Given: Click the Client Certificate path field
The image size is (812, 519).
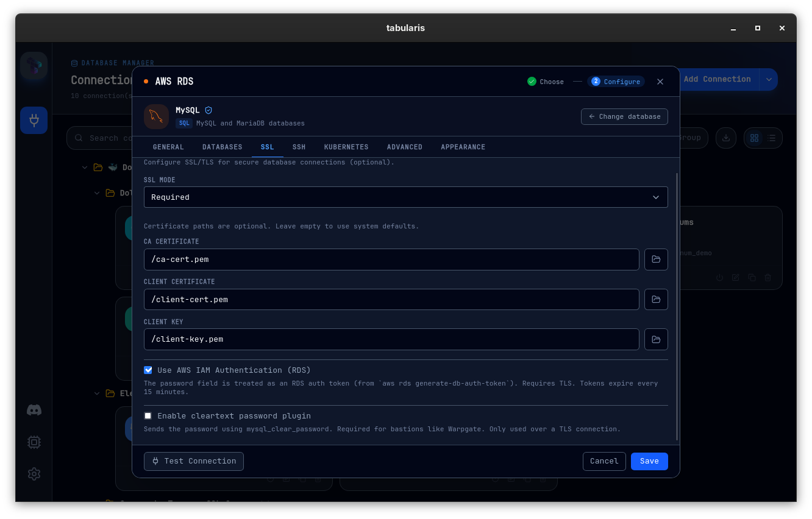Looking at the screenshot, I should coord(391,299).
